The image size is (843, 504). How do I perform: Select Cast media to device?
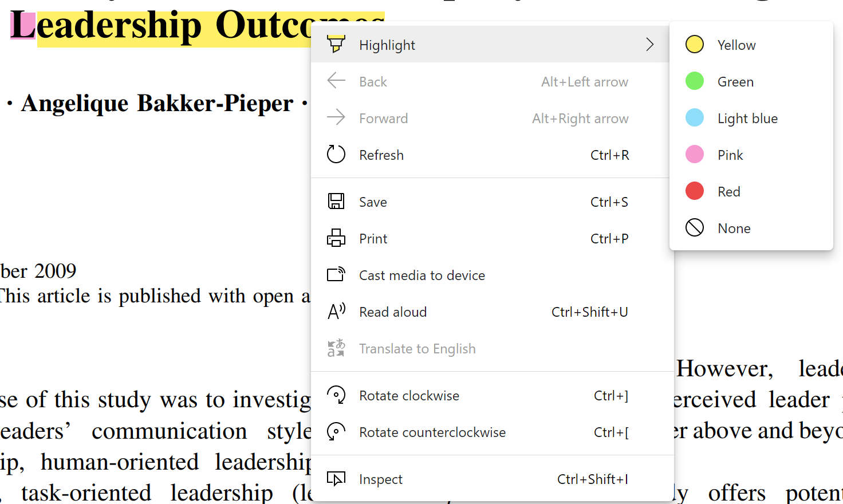point(493,275)
